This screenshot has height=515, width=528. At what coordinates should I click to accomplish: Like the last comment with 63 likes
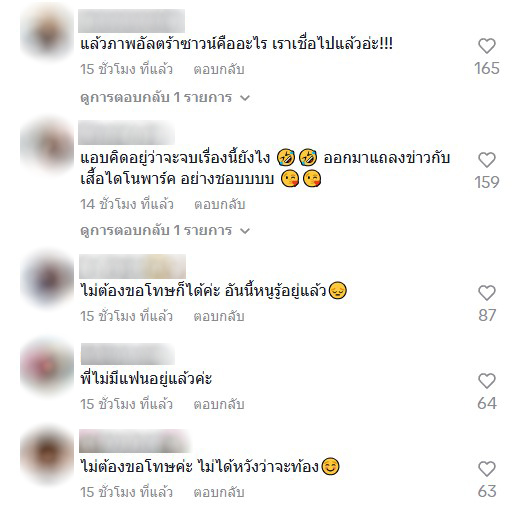click(x=487, y=469)
